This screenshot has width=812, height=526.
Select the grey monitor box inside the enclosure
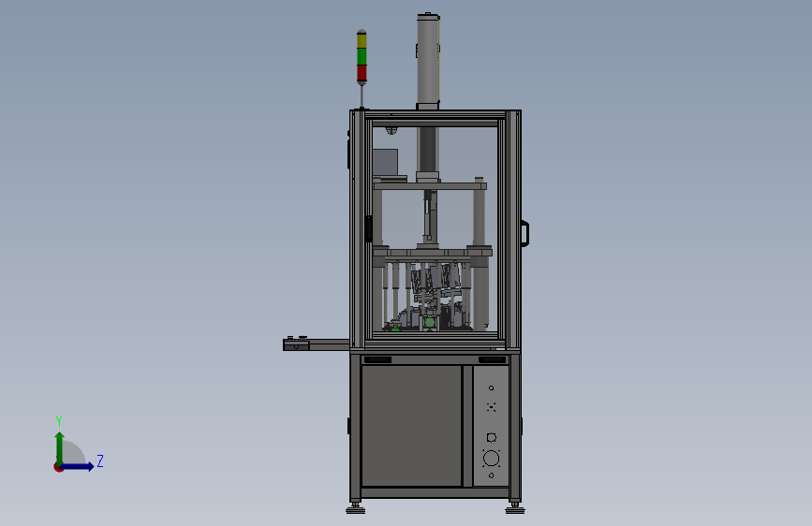385,163
